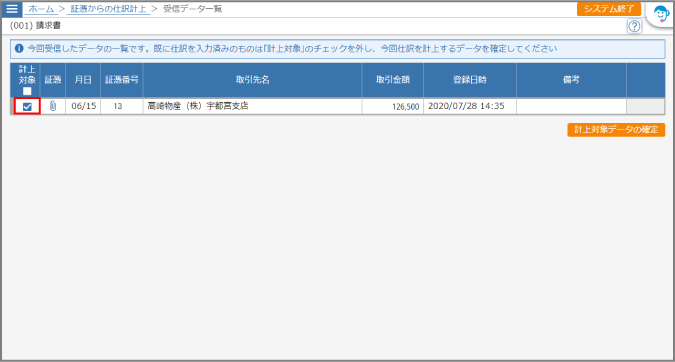
Task: Open the hamburger menu icon
Action: 12,9
